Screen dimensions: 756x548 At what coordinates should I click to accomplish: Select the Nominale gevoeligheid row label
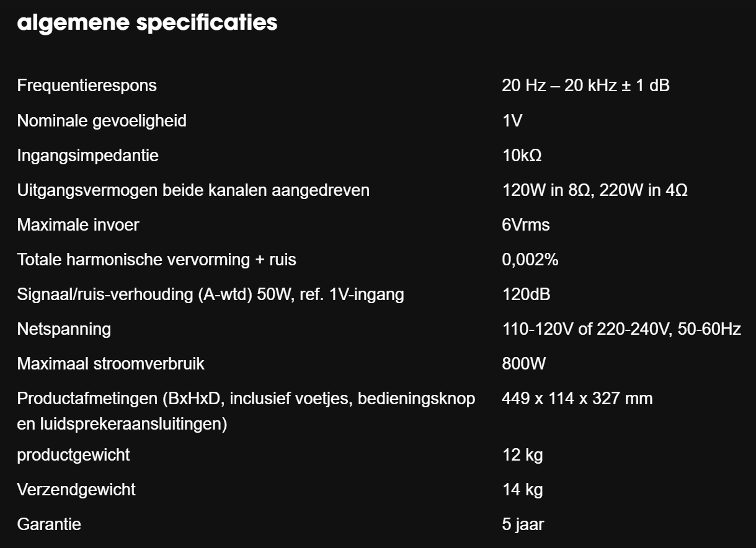click(102, 120)
